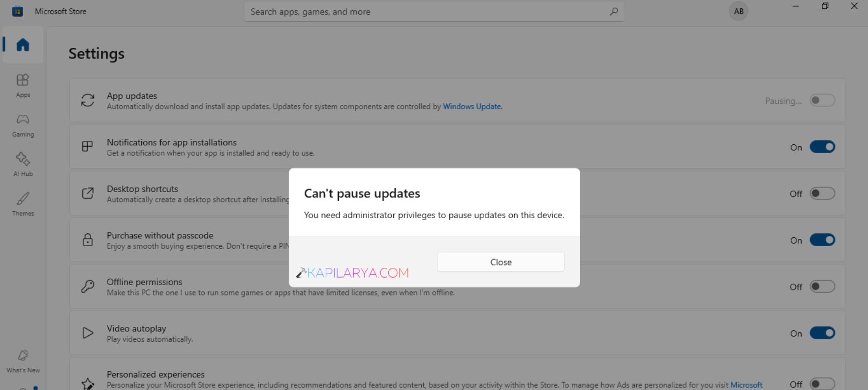
Task: Click the Offline permissions label
Action: coord(144,282)
